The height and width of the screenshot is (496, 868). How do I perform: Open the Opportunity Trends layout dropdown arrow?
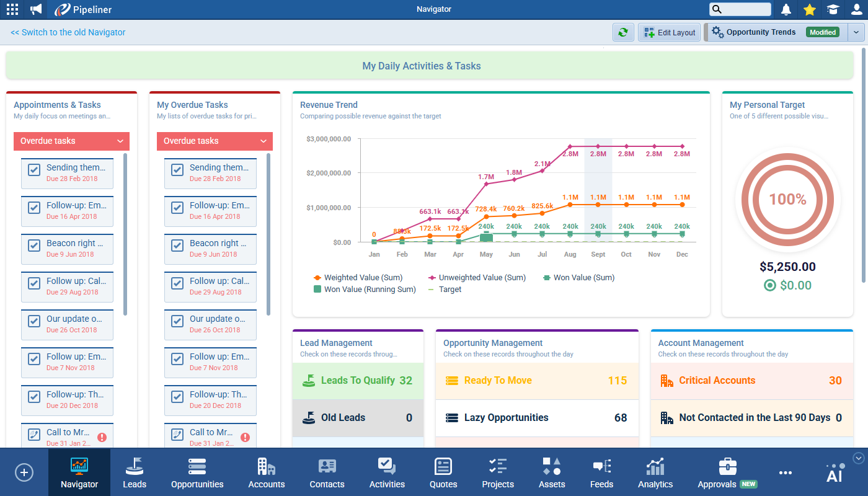click(856, 32)
